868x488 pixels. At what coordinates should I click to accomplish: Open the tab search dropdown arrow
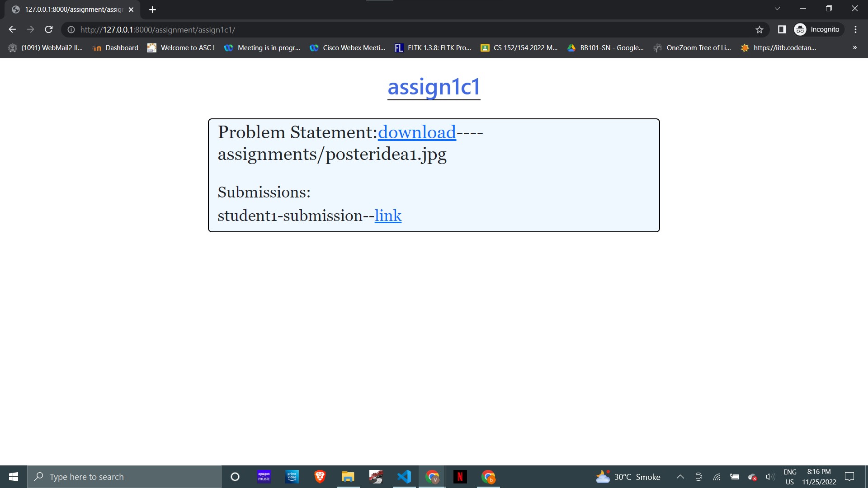pyautogui.click(x=777, y=8)
